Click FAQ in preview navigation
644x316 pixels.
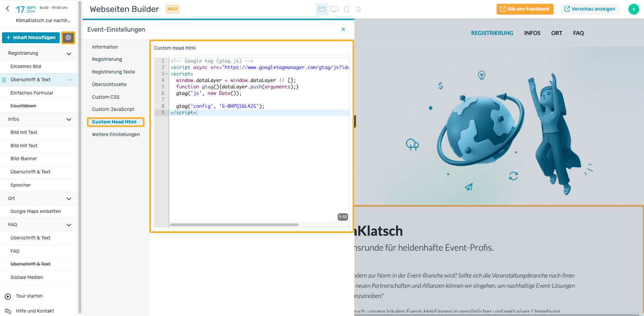coord(578,33)
